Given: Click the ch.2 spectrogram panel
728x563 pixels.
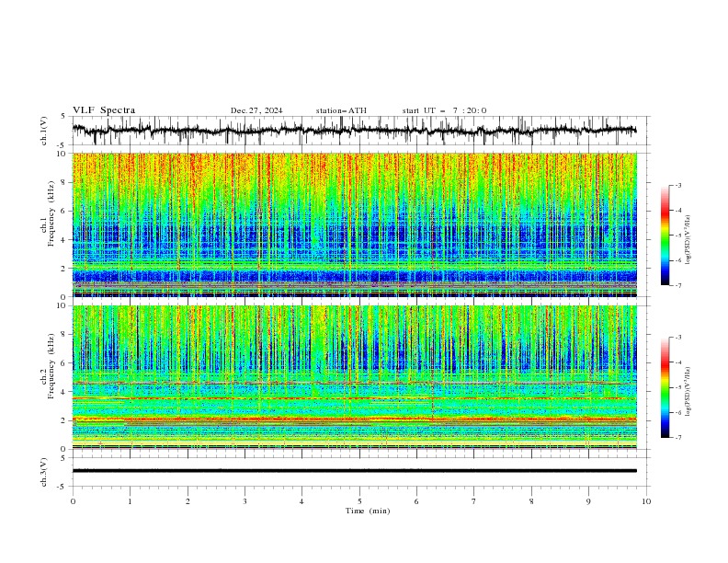Looking at the screenshot, I should [355, 377].
